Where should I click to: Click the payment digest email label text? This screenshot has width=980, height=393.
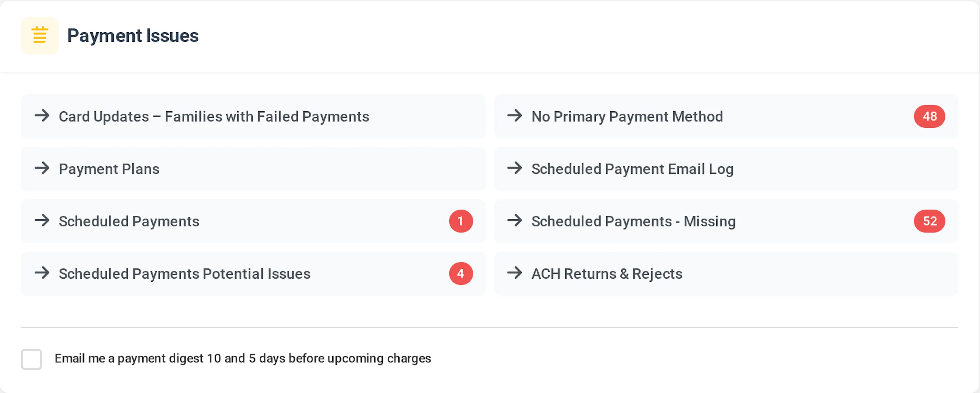(x=243, y=358)
